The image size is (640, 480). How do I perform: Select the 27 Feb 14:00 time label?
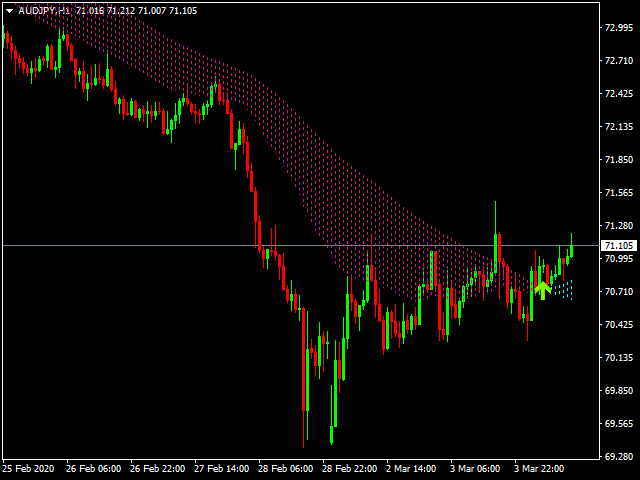[223, 468]
